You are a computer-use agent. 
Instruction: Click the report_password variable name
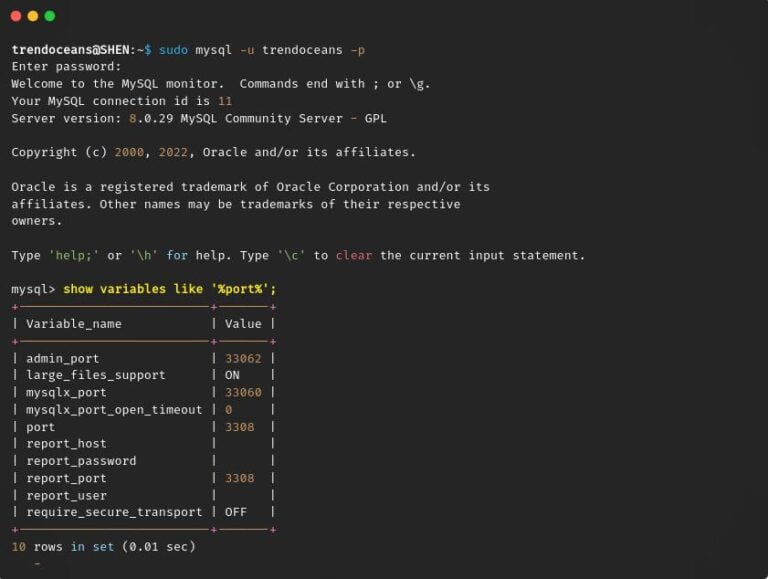click(x=81, y=461)
